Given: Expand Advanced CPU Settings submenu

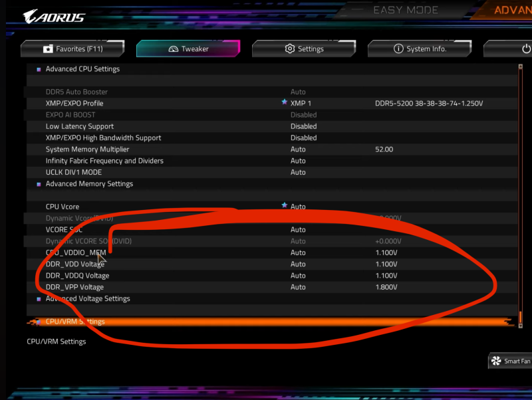Looking at the screenshot, I should pyautogui.click(x=82, y=69).
